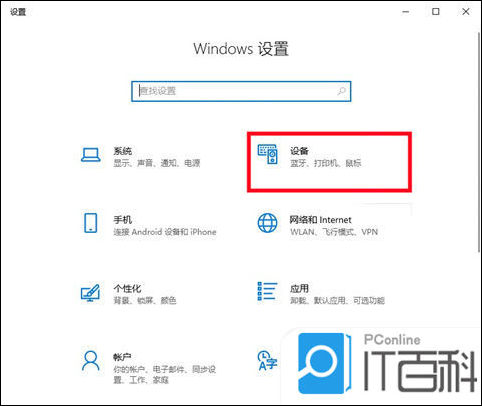Open the 帐户 category label
482x406 pixels.
(x=122, y=357)
